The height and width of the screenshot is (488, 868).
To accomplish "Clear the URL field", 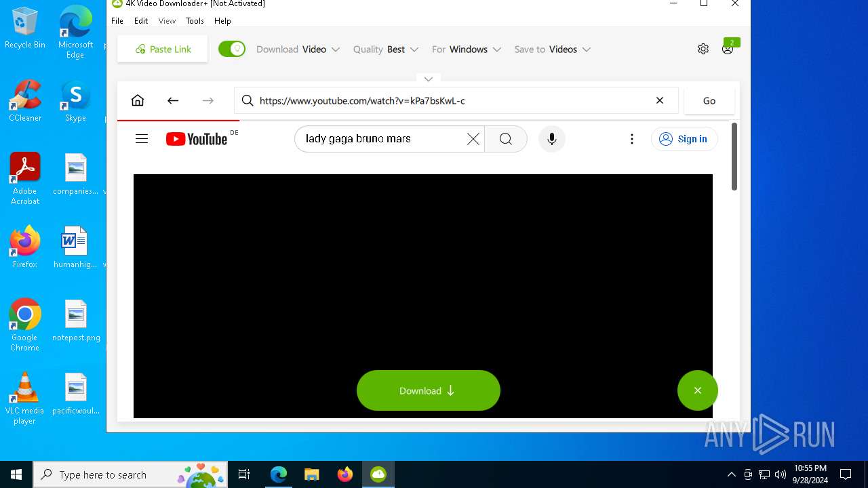I will click(x=660, y=100).
